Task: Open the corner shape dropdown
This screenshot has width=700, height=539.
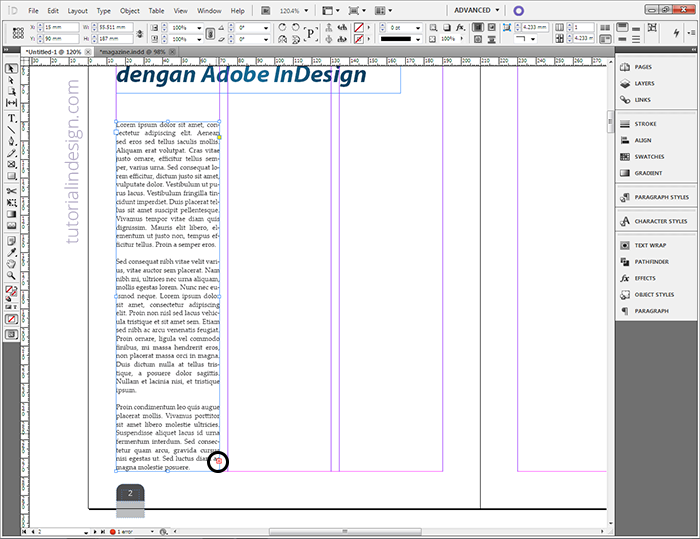Action: pyautogui.click(x=533, y=39)
